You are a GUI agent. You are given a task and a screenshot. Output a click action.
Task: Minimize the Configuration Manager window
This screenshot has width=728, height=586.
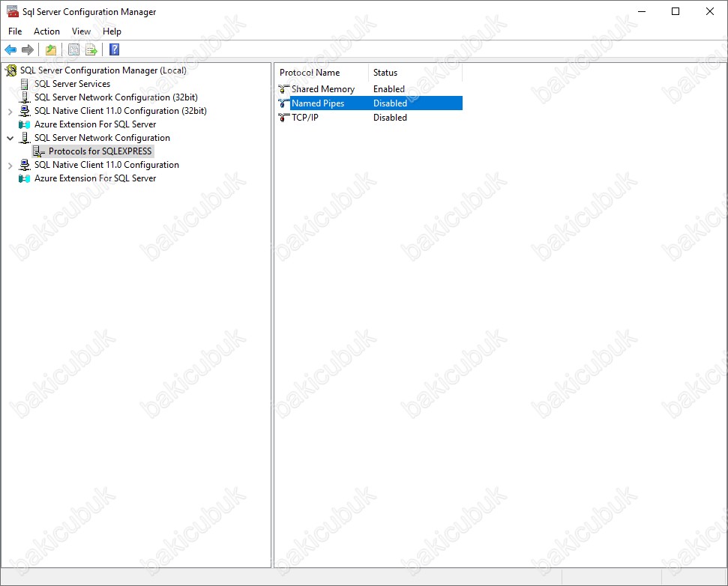642,11
